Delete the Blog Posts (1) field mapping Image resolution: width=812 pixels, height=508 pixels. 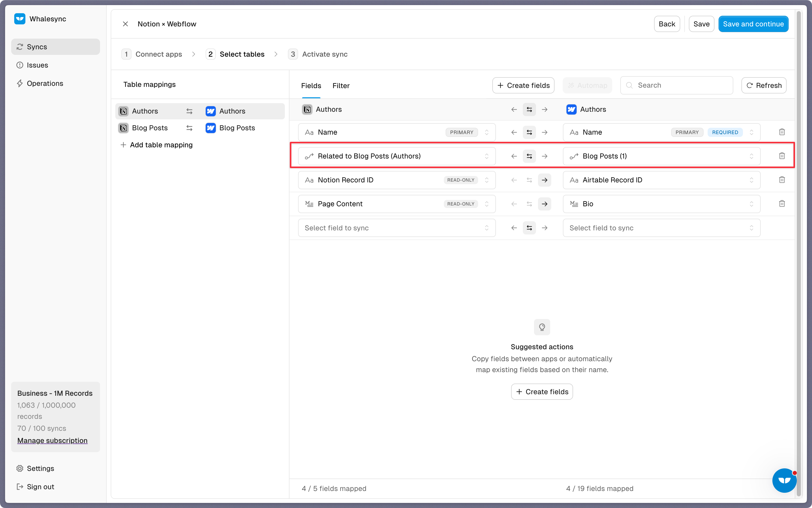click(x=782, y=156)
